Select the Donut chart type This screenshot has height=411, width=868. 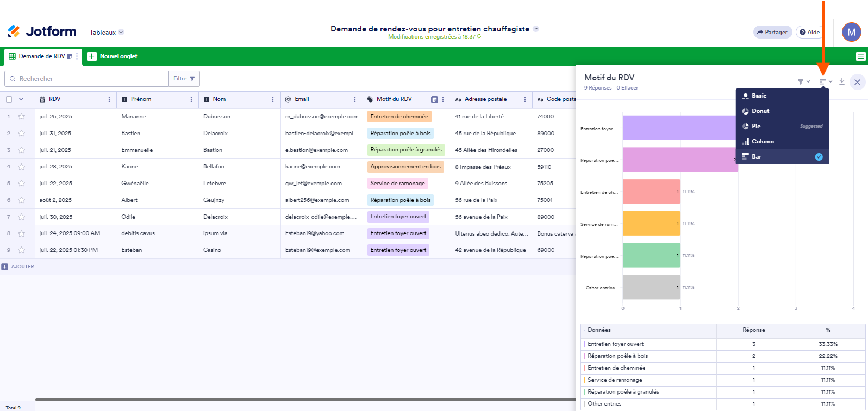(x=760, y=111)
